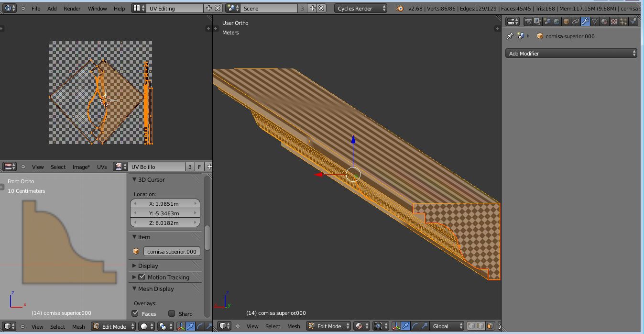Viewport: 644px width, 334px height.
Task: Click the 3D Cursor X location field
Action: 165,204
